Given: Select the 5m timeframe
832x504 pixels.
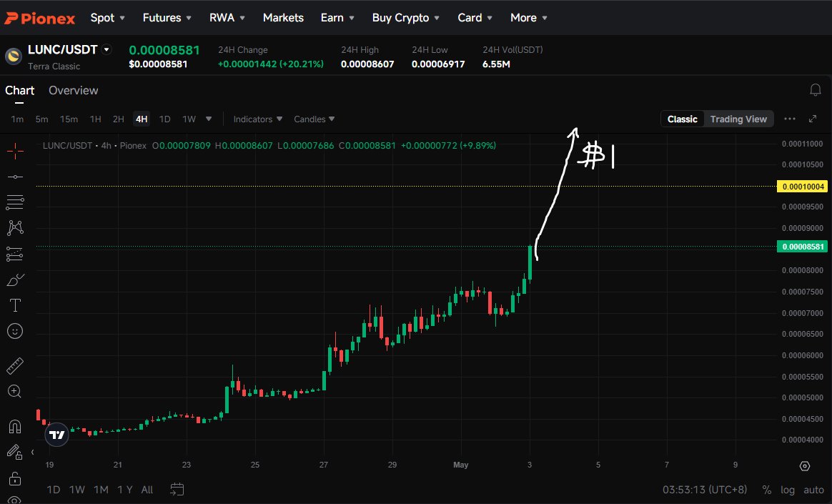Looking at the screenshot, I should click(x=42, y=119).
